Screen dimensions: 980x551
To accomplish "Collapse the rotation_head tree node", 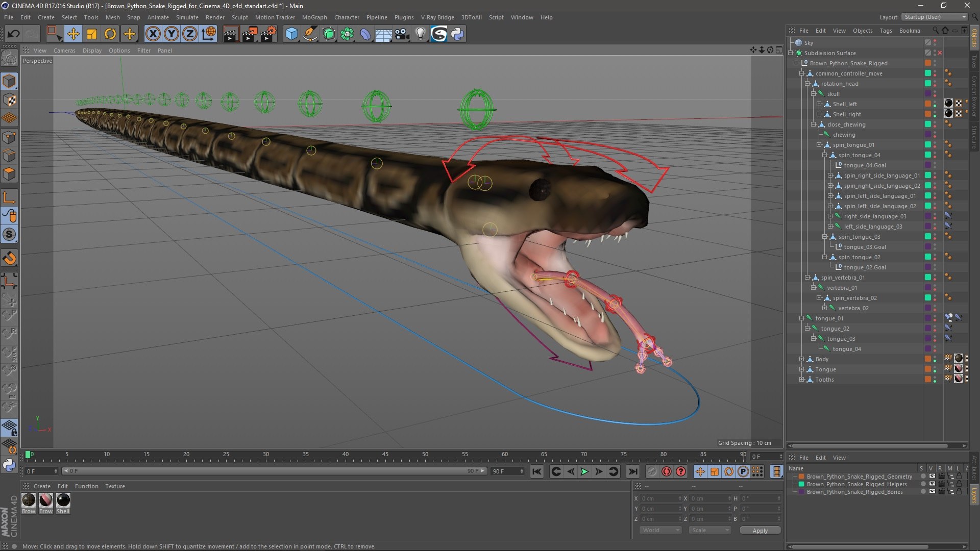I will (x=807, y=84).
